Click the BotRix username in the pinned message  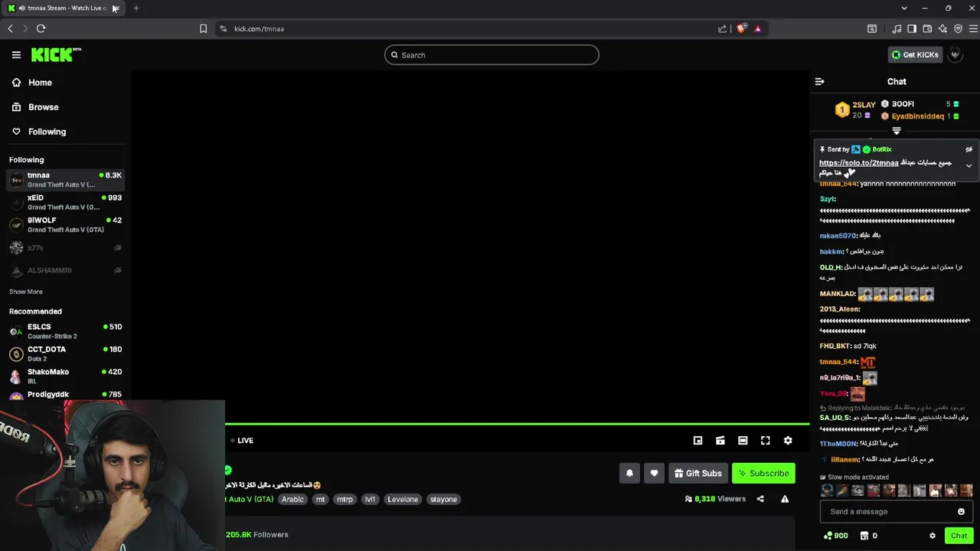(x=882, y=149)
